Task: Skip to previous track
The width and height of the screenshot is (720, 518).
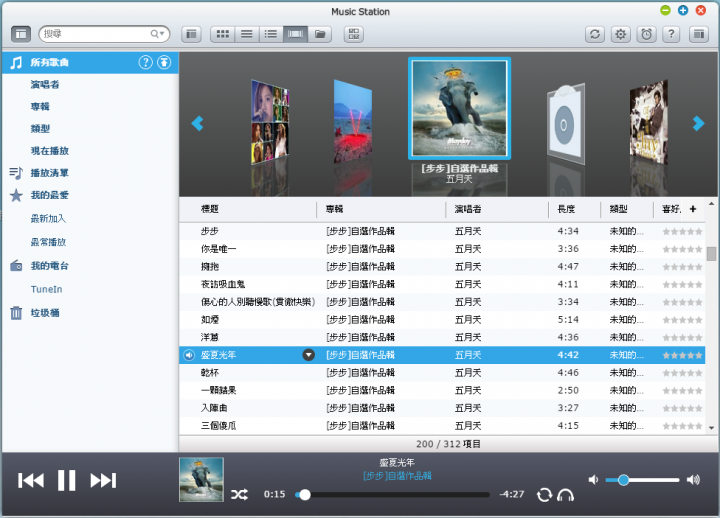Action: pyautogui.click(x=31, y=480)
